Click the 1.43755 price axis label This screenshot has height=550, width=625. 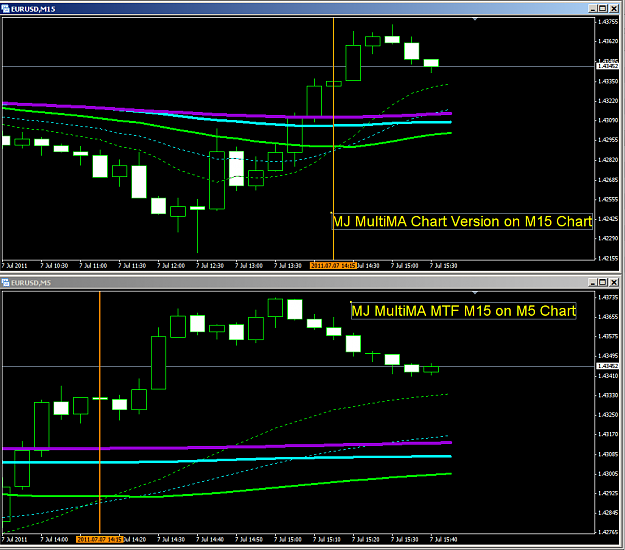pos(608,22)
